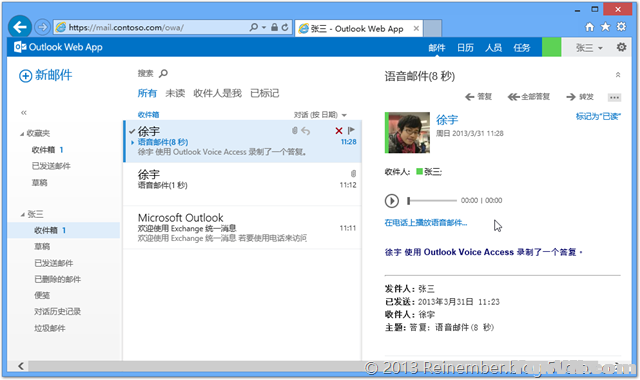640x380 pixels.
Task: Click the 搜索 search field
Action: point(145,73)
